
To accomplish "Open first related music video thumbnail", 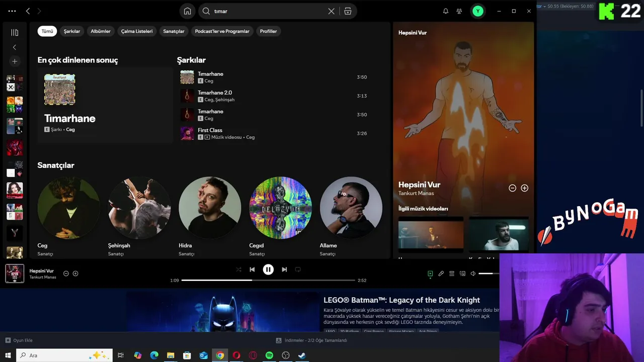I will tap(431, 234).
